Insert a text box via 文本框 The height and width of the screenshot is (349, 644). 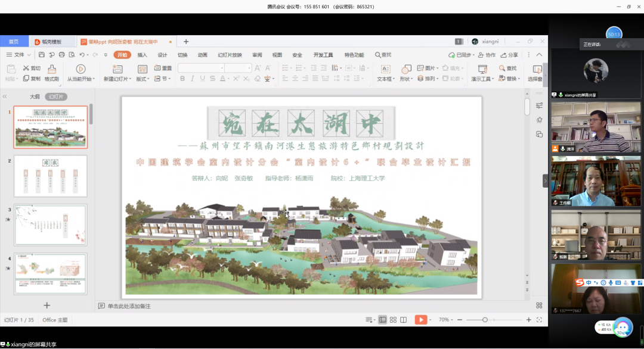coord(386,73)
